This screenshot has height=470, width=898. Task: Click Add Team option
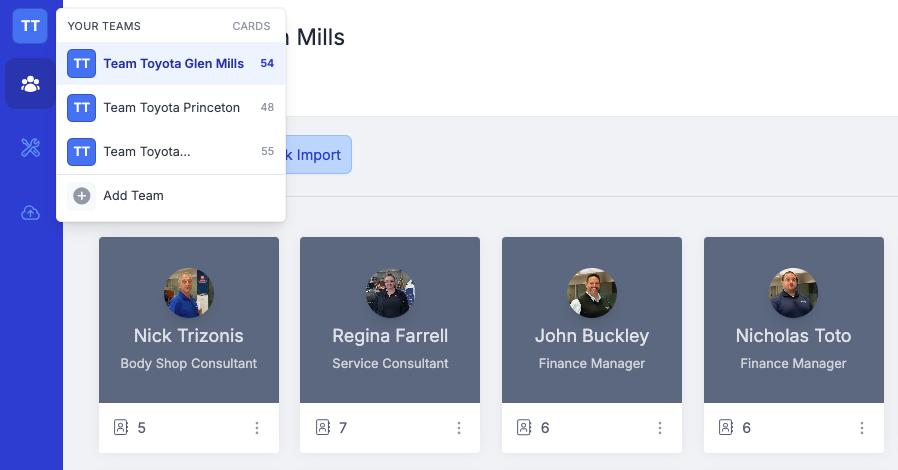pyautogui.click(x=171, y=196)
